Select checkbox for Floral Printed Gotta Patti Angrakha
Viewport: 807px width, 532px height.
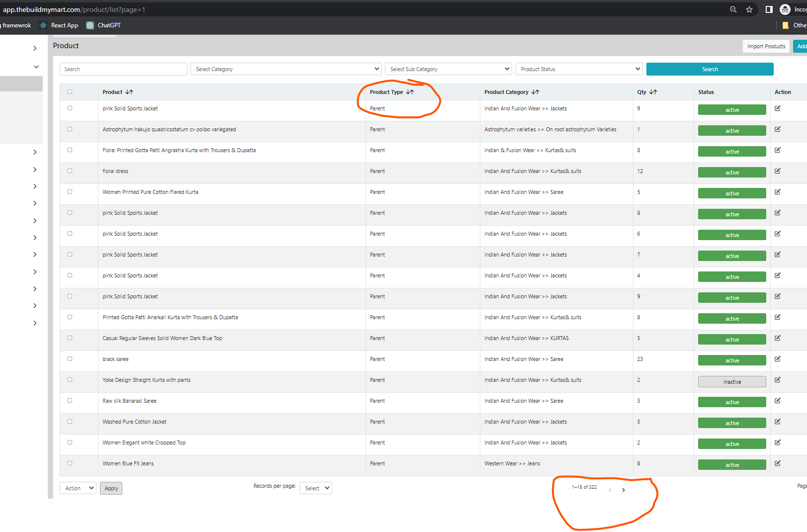70,150
